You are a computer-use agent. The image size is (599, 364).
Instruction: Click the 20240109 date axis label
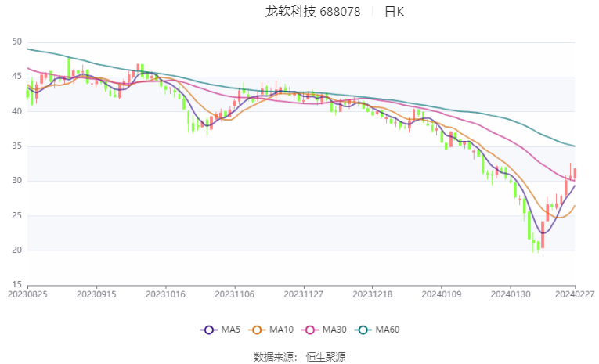click(x=442, y=294)
